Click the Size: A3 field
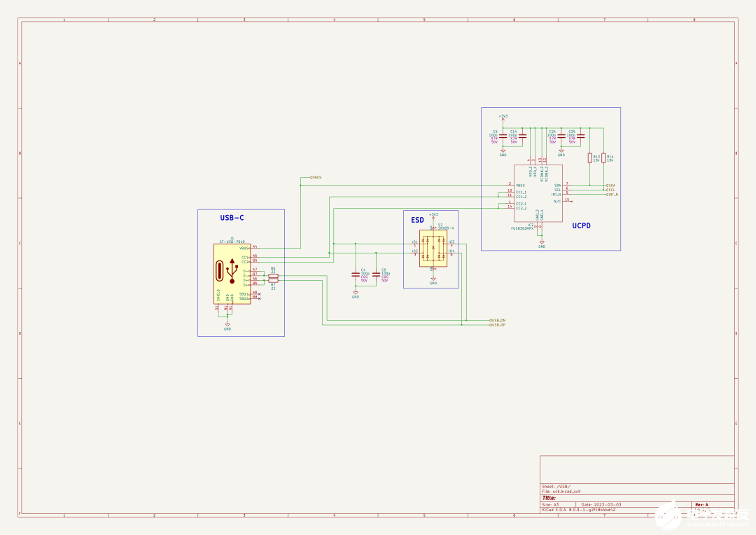This screenshot has width=756, height=535. (x=550, y=505)
